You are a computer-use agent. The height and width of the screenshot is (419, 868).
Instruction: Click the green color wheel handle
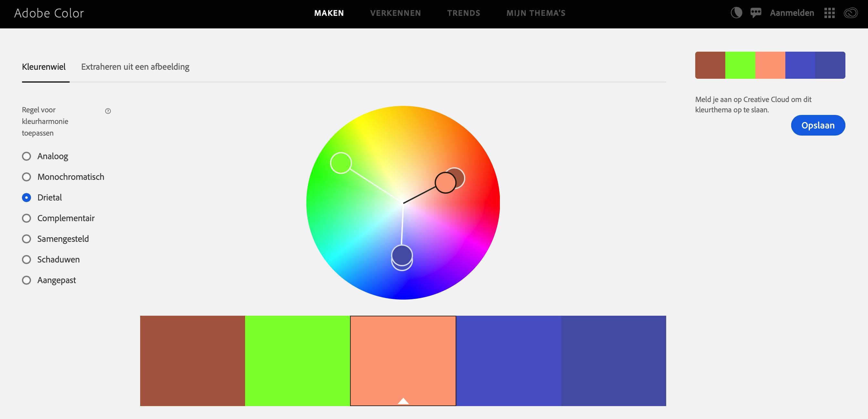tap(341, 163)
